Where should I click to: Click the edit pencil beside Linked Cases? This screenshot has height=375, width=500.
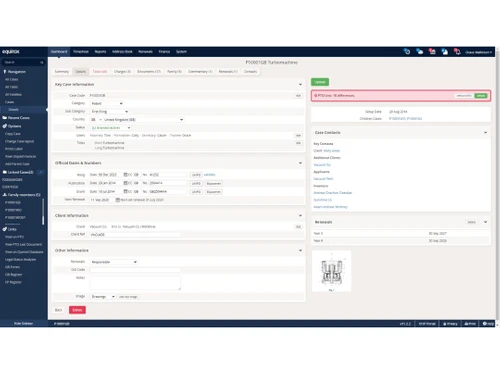tap(40, 172)
